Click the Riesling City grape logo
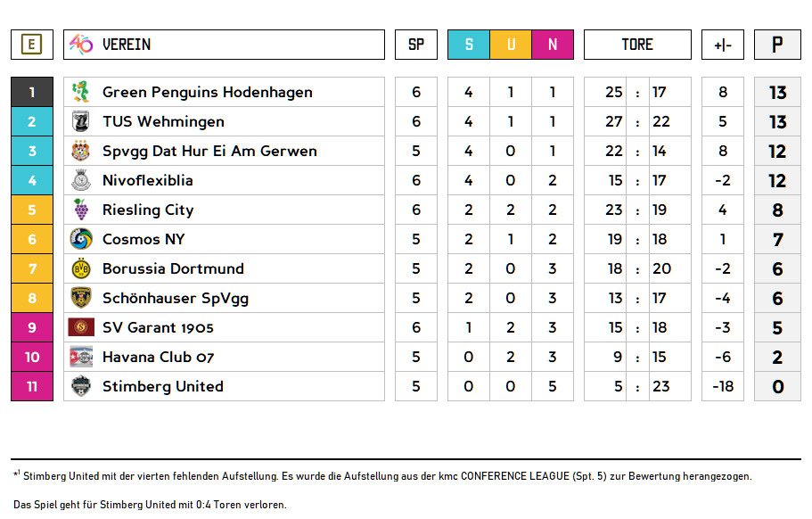The height and width of the screenshot is (519, 812). click(x=81, y=210)
